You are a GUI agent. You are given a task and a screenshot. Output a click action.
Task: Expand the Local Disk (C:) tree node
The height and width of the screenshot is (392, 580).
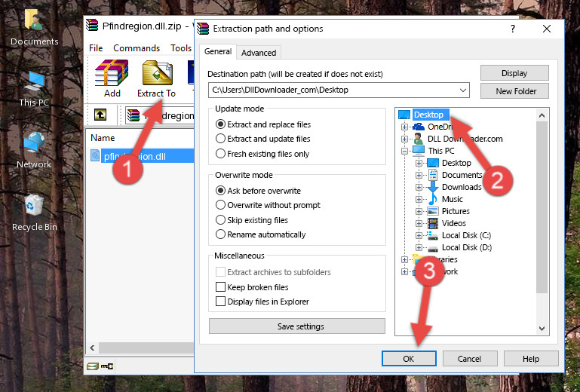(419, 235)
